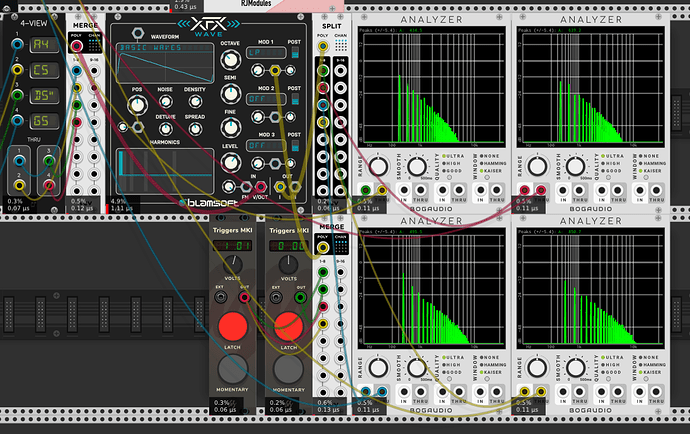This screenshot has width=690, height=434.
Task: Click the red IN port on red-cabled Analyzer
Action: click(524, 190)
